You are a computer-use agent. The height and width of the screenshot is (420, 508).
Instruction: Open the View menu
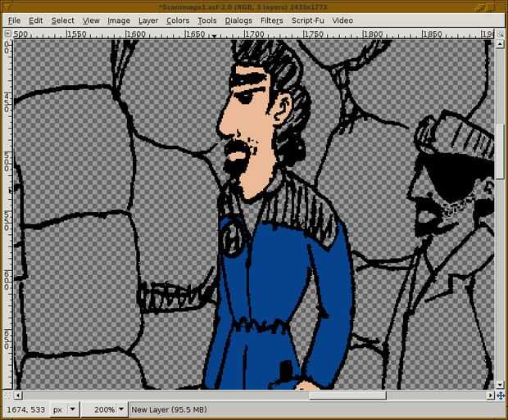tap(91, 20)
